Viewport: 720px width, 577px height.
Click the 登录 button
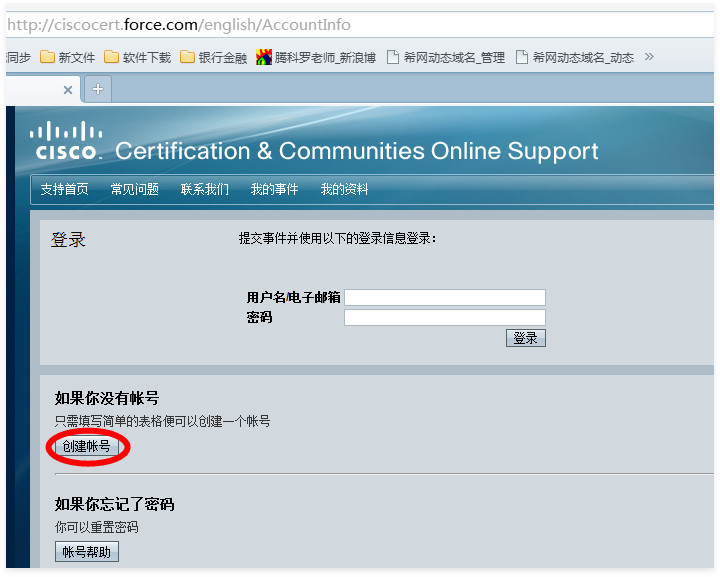point(526,338)
